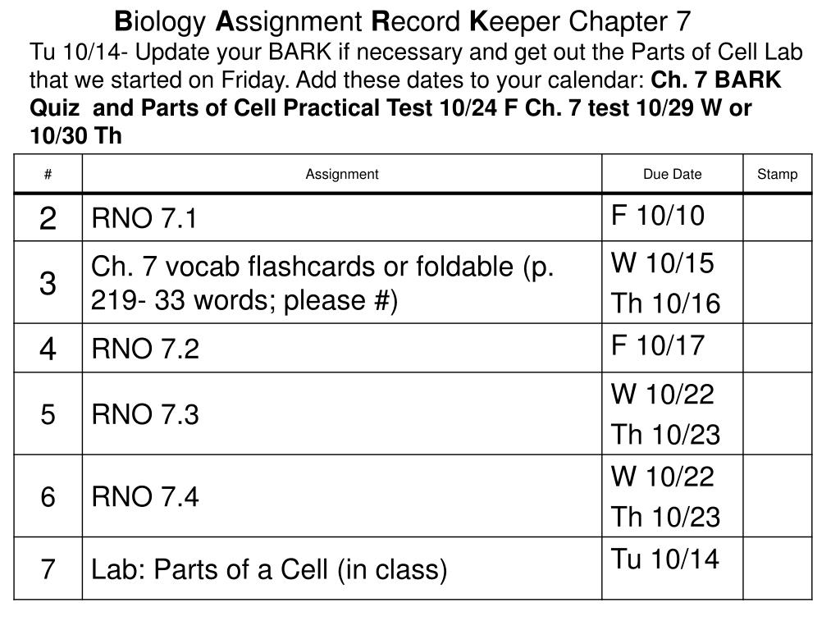This screenshot has width=840, height=630.
Task: Click the 'W 10/15' due date text
Action: (662, 263)
